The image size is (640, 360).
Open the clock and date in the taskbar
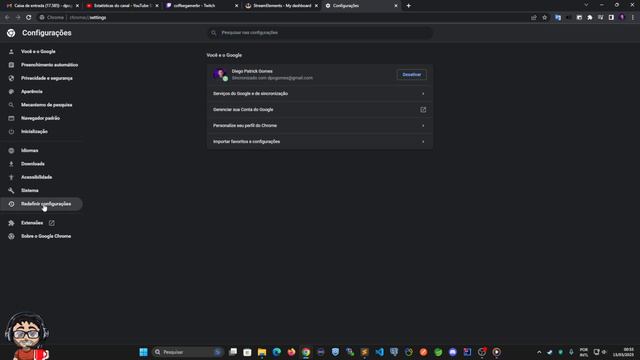(624, 352)
